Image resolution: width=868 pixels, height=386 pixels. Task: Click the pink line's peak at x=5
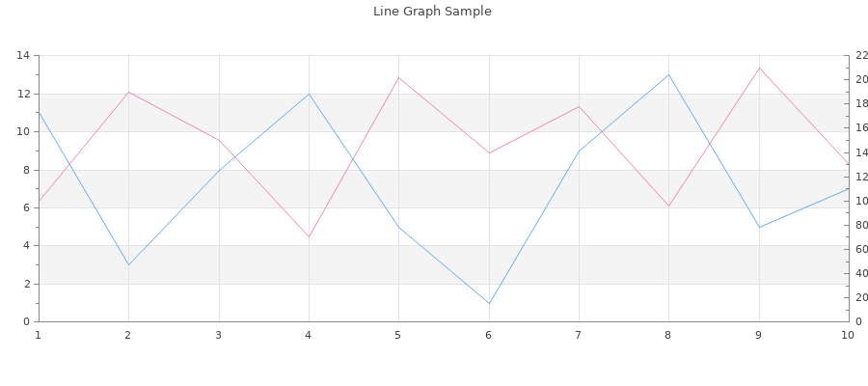point(398,77)
